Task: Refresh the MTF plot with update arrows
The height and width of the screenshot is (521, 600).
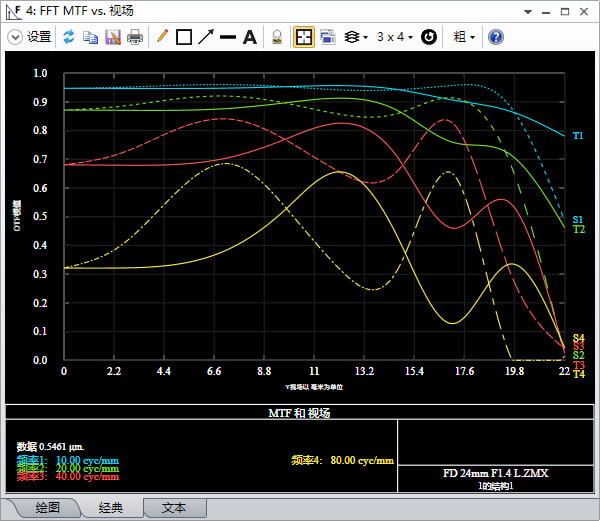Action: click(69, 37)
